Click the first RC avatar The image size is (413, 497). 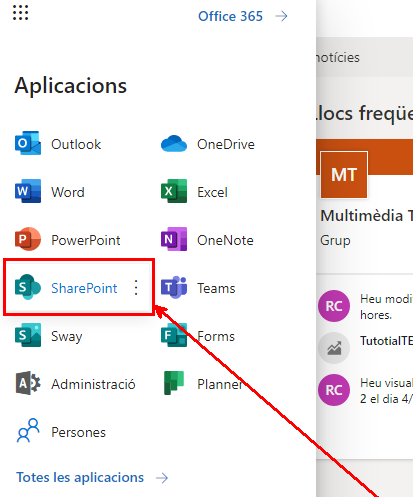pos(334,306)
